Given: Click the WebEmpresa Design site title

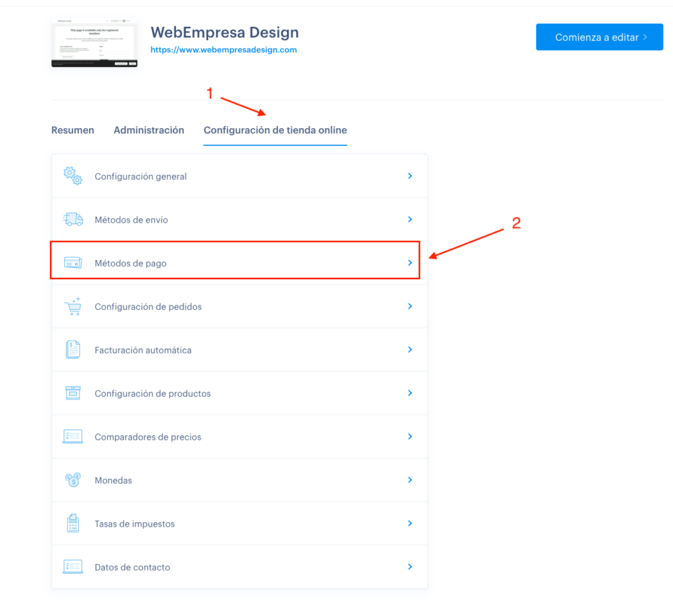Looking at the screenshot, I should pos(225,33).
